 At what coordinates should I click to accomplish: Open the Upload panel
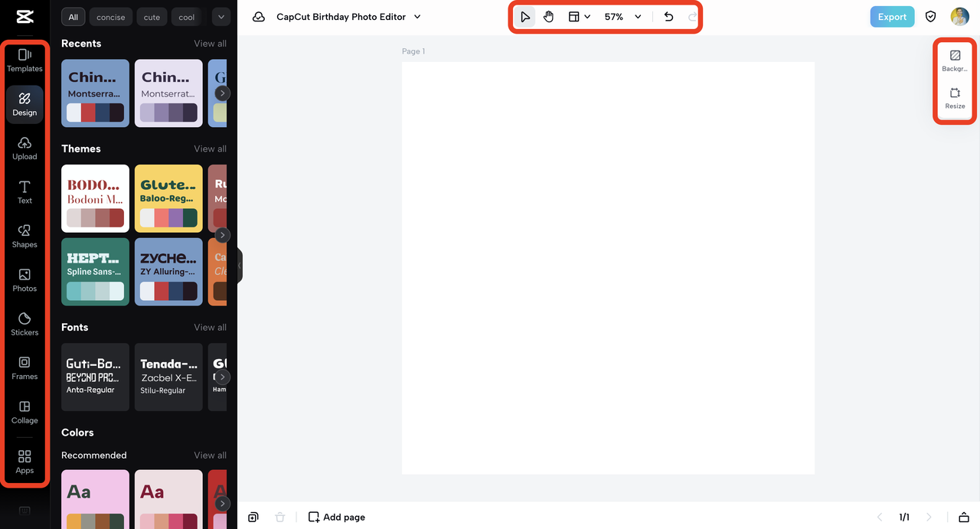click(x=24, y=149)
